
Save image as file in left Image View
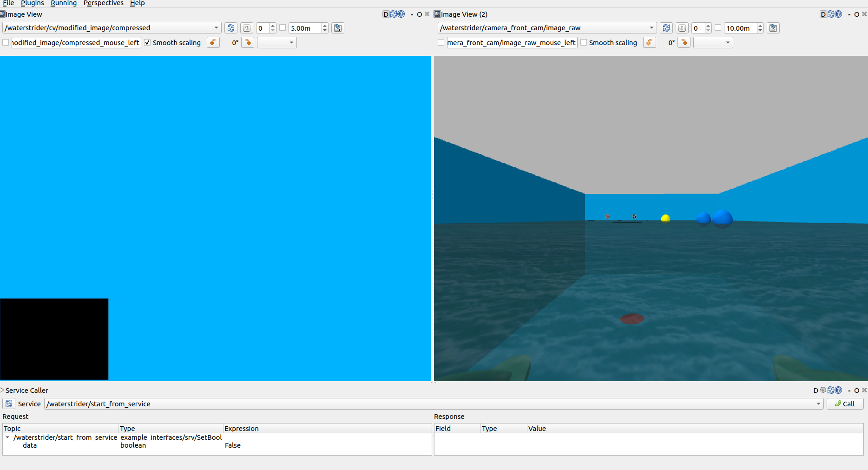338,28
